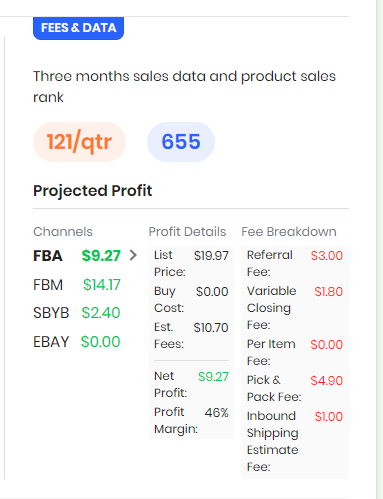Click the Inbound Shipping Estimate Fee $1.00
Image resolution: width=383 pixels, height=499 pixels.
click(x=329, y=416)
